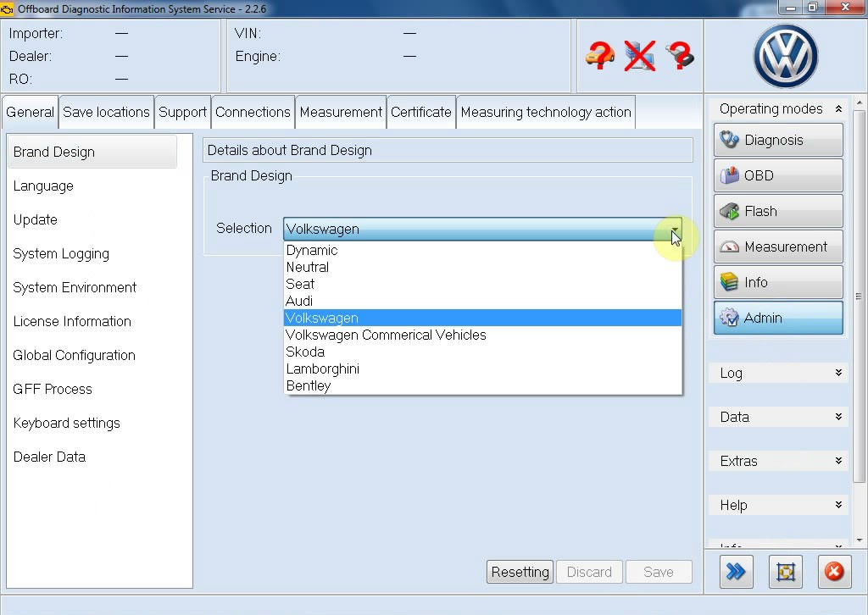Open the General tab
This screenshot has width=868, height=615.
pyautogui.click(x=30, y=113)
